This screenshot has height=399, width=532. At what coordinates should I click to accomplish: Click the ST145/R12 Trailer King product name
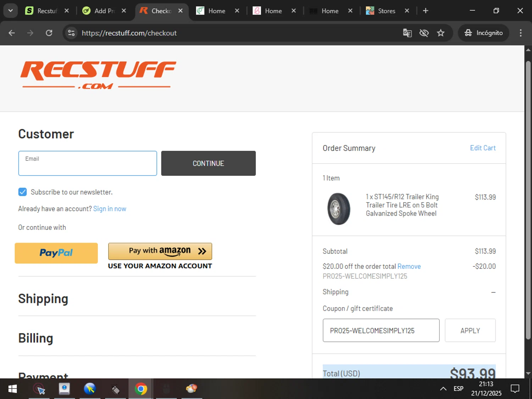(402, 205)
